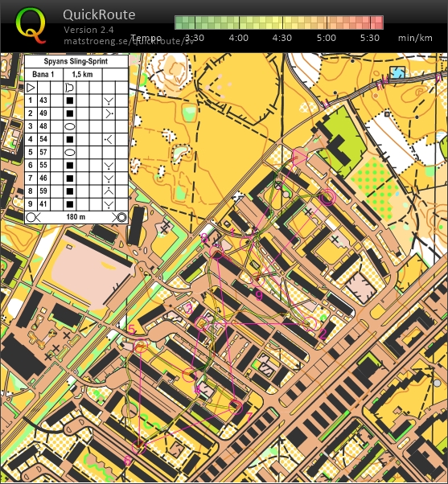This screenshot has width=448, height=484.
Task: Click the corner symbol in row 4 (code 54)
Action: pos(109,140)
